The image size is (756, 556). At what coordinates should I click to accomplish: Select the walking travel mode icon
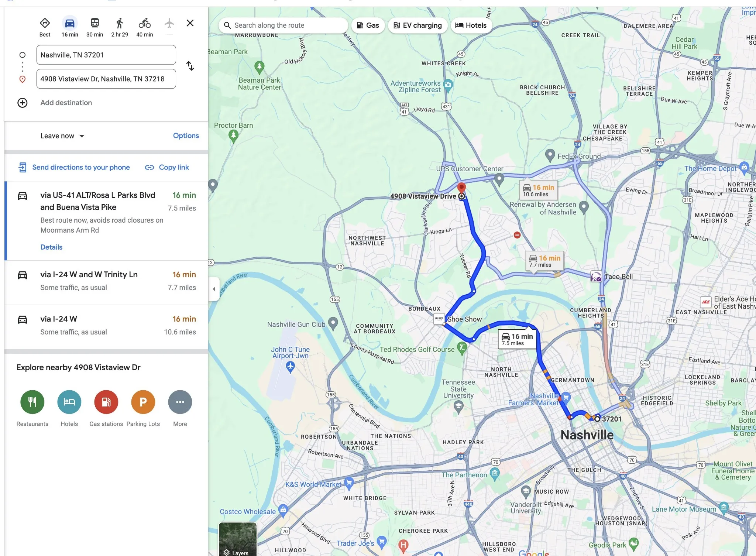[x=120, y=24]
